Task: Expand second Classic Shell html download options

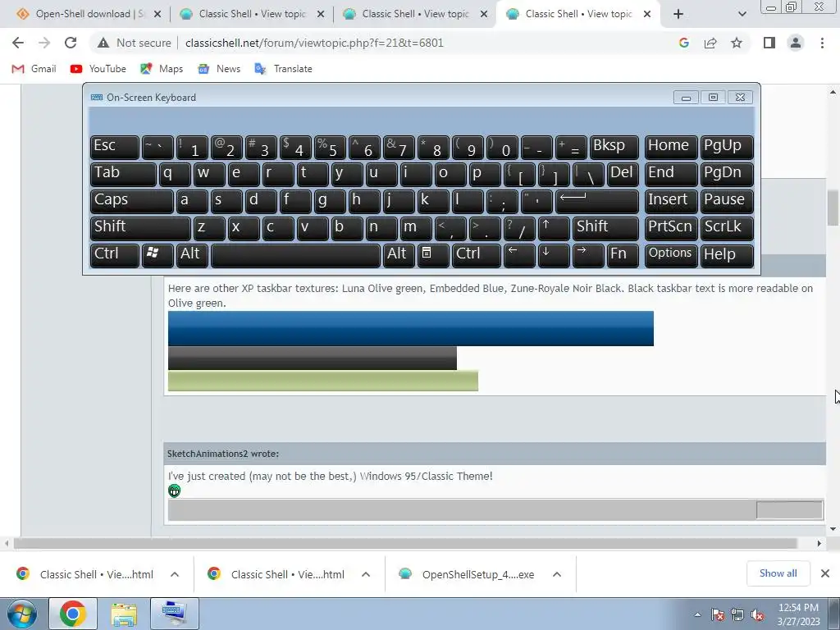Action: coord(366,574)
